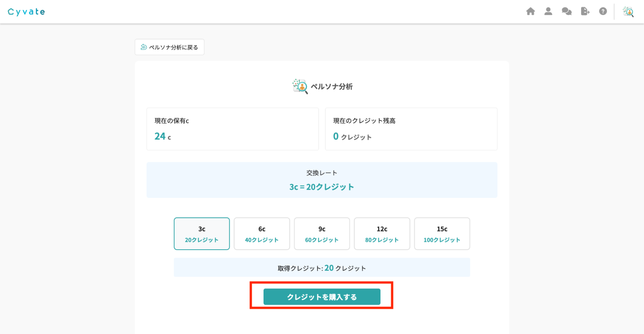Open the user profile icon
Viewport: 644px width, 334px height.
pyautogui.click(x=548, y=12)
